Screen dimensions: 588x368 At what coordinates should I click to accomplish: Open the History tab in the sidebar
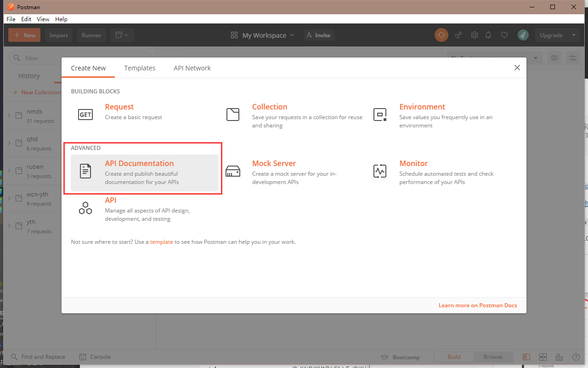[x=29, y=76]
